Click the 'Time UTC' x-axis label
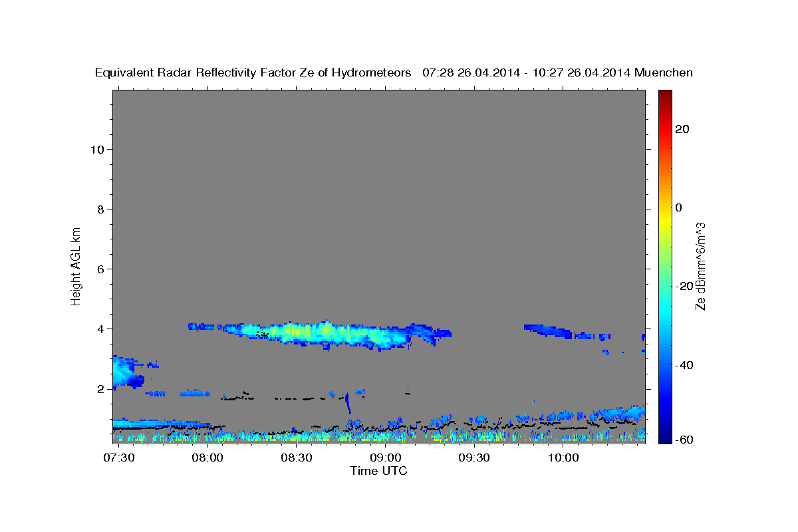 coord(378,471)
